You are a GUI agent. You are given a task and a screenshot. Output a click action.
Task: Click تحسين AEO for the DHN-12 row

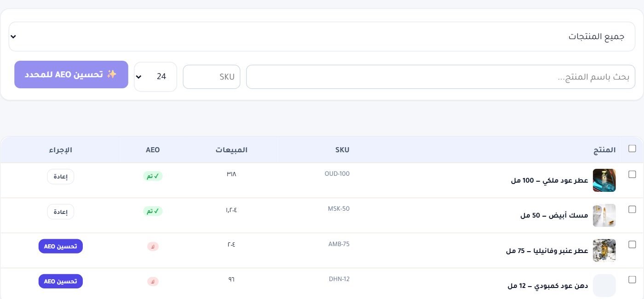[x=60, y=281]
